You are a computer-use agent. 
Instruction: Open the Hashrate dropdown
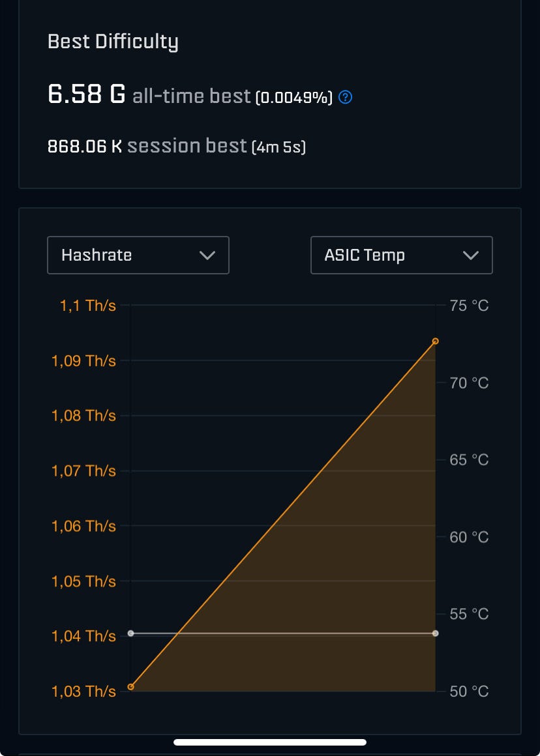[138, 255]
